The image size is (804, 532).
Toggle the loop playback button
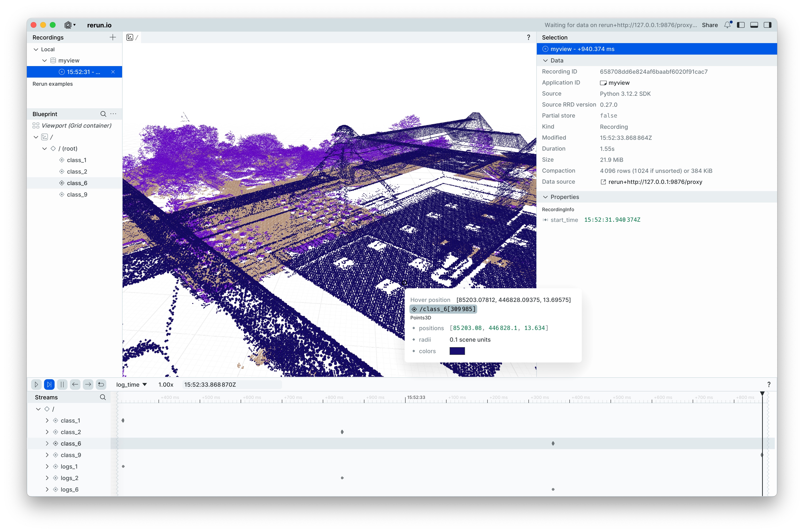click(x=101, y=385)
